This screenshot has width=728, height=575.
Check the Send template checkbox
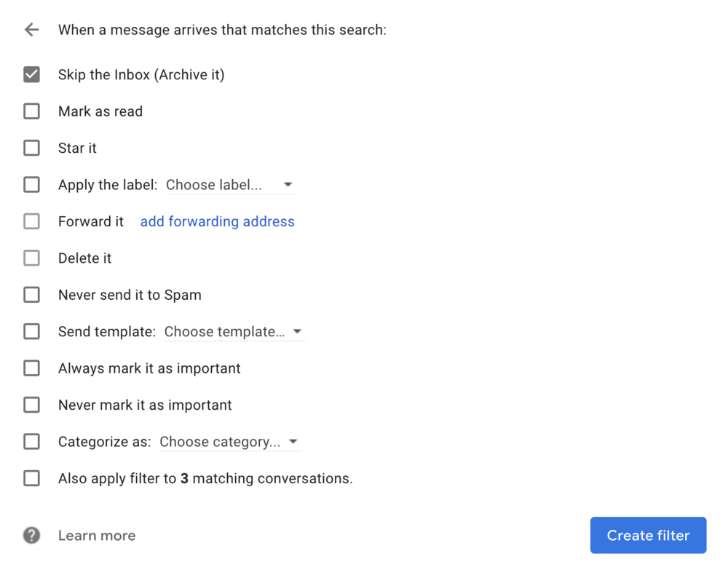pos(31,332)
